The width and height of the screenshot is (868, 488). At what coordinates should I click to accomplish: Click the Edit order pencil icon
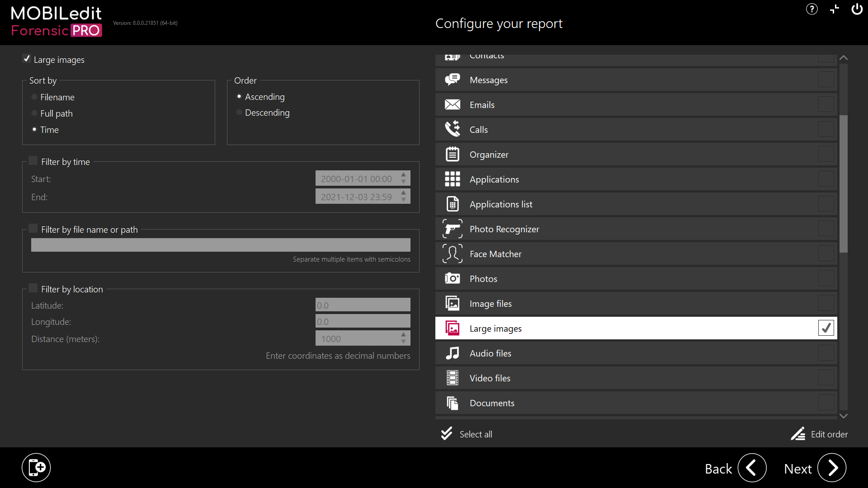coord(798,434)
